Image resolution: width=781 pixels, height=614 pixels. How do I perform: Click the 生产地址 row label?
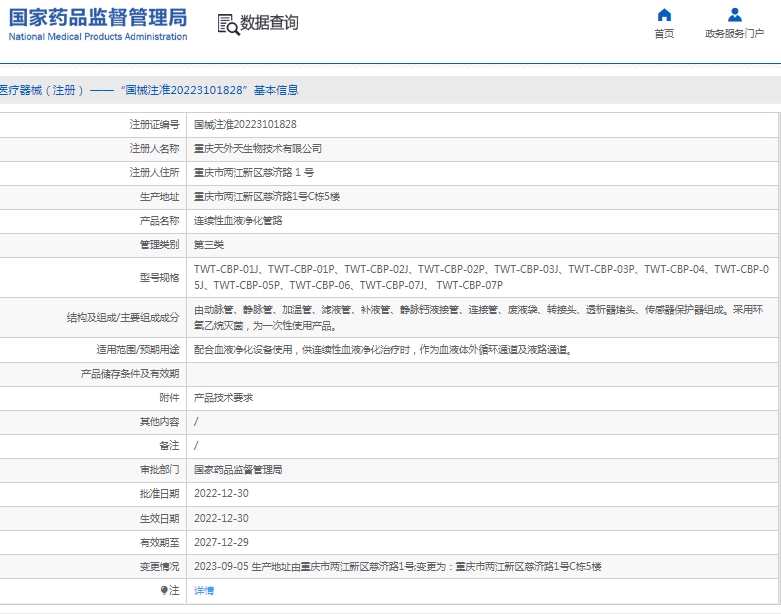159,196
